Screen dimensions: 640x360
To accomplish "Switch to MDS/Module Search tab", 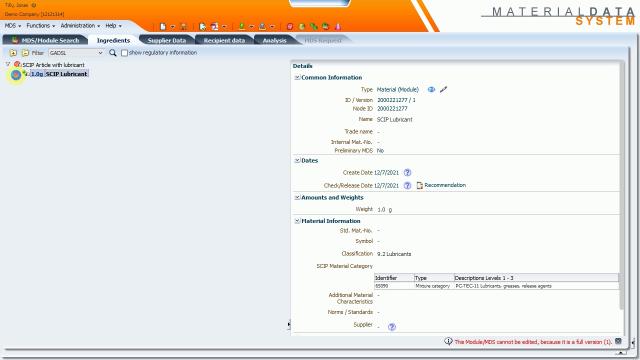I will click(x=45, y=40).
